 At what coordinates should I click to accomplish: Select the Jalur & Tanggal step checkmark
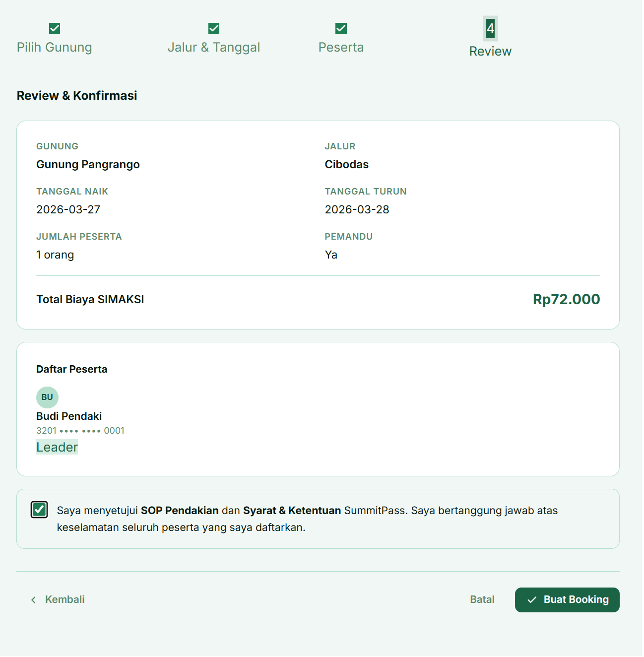[213, 28]
